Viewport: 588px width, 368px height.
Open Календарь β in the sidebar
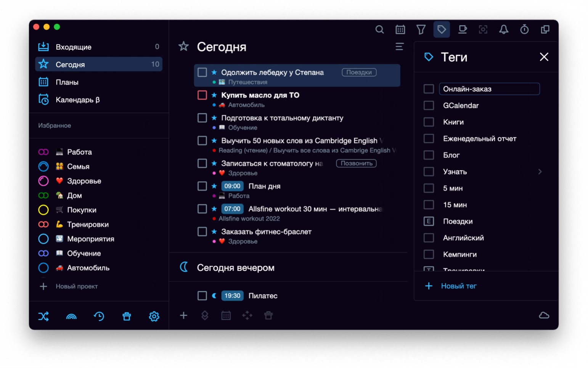99,100
